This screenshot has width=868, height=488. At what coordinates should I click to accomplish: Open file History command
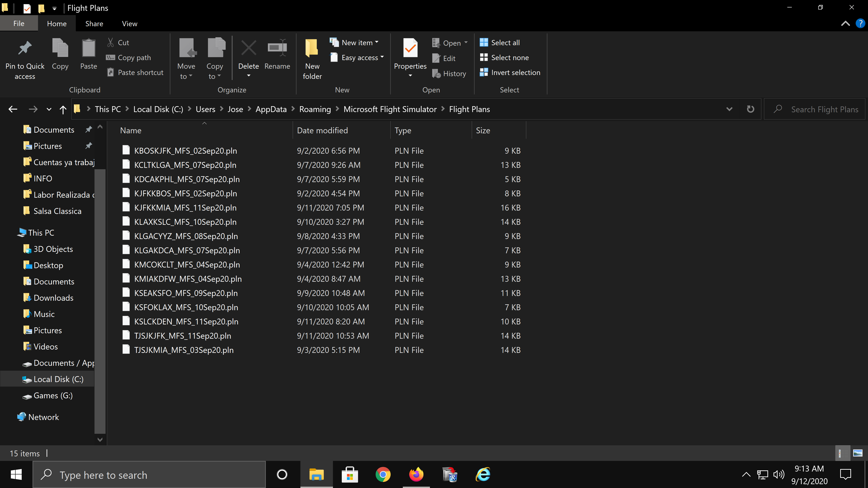click(x=449, y=73)
